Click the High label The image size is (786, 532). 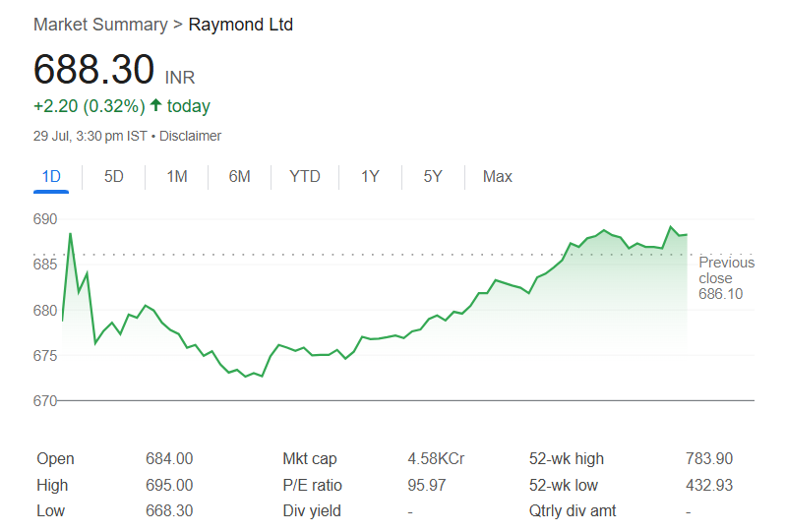(52, 486)
